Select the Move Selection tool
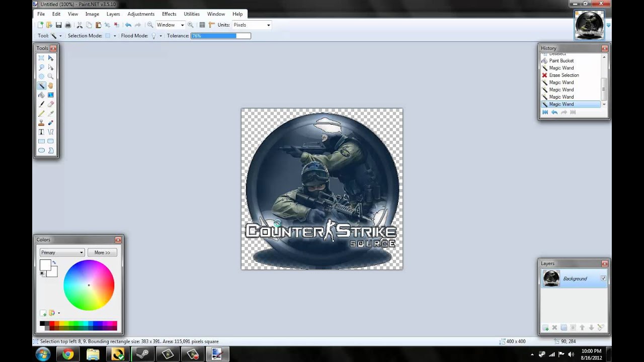Screen dimensions: 644x362 50,67
